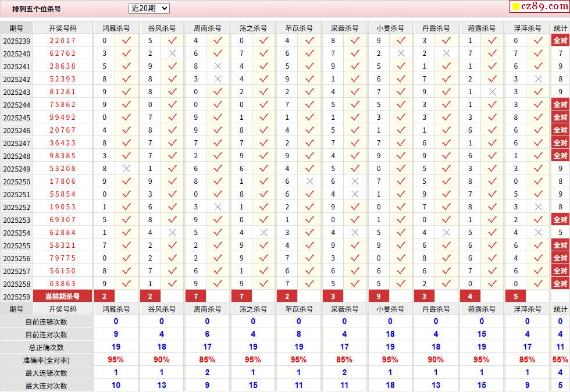Screen dimensions: 570x392
Task: Click the winning number 81281
Action: click(x=63, y=92)
